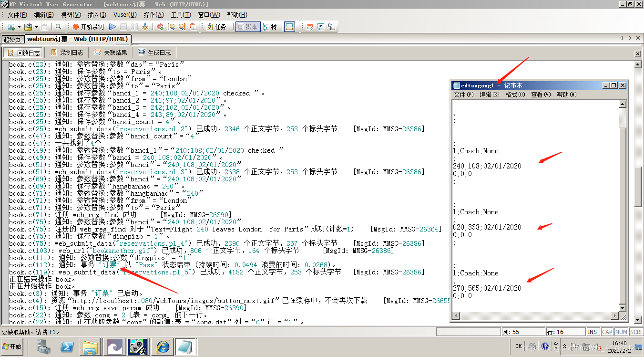Image resolution: width=644 pixels, height=357 pixels.
Task: Select the 回放日志 replay log tab
Action: point(24,52)
